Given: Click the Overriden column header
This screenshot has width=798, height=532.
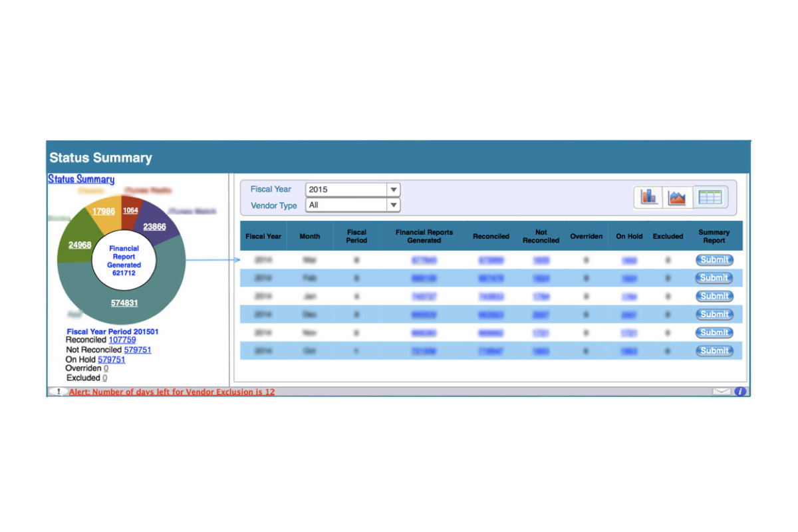Looking at the screenshot, I should [587, 236].
